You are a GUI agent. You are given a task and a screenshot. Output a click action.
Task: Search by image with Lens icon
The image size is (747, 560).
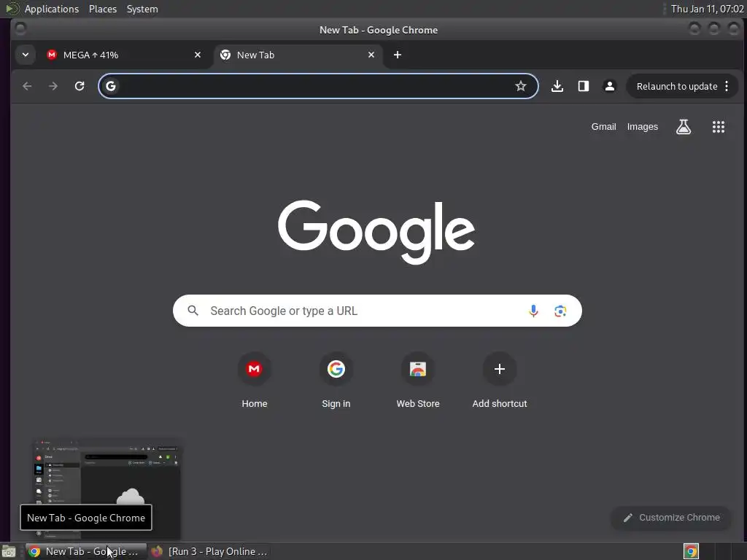click(560, 311)
